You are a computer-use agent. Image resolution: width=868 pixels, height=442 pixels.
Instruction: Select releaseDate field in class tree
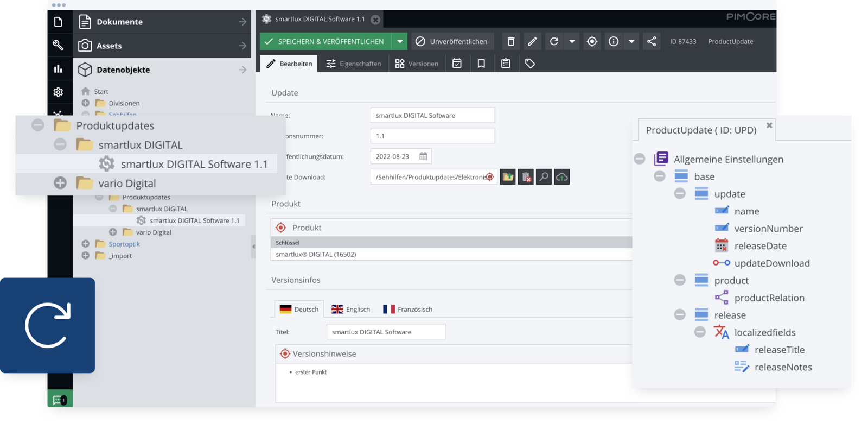click(760, 246)
